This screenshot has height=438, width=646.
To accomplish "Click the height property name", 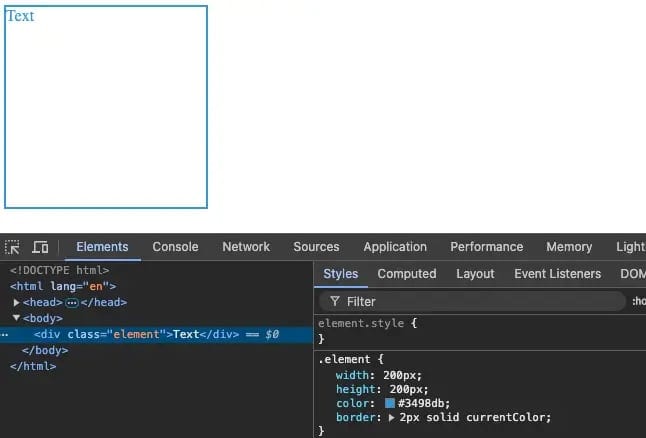I will pos(356,389).
